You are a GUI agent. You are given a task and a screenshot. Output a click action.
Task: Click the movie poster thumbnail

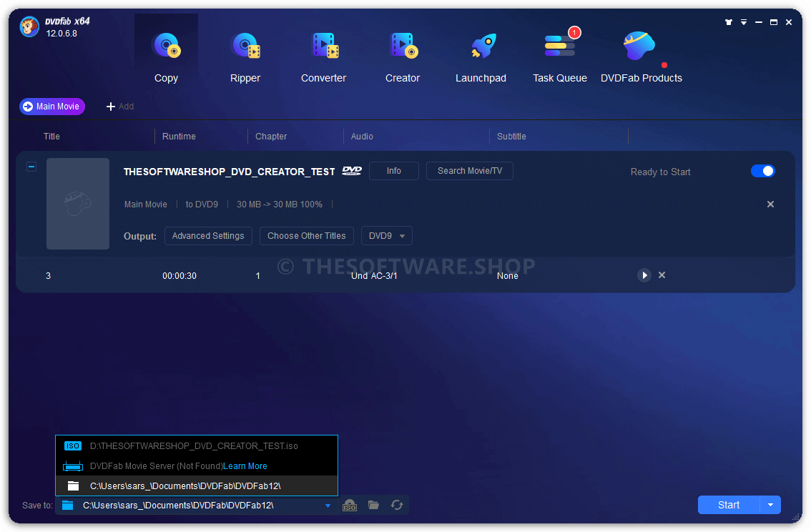[x=77, y=204]
